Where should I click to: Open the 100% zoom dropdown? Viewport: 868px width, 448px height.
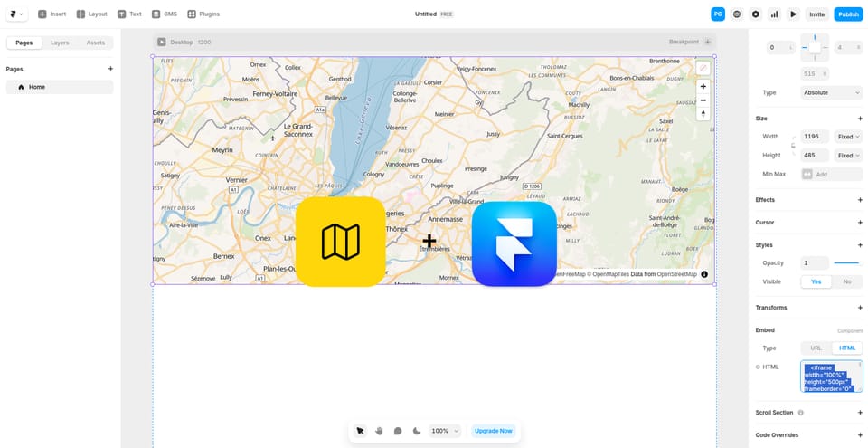445,431
